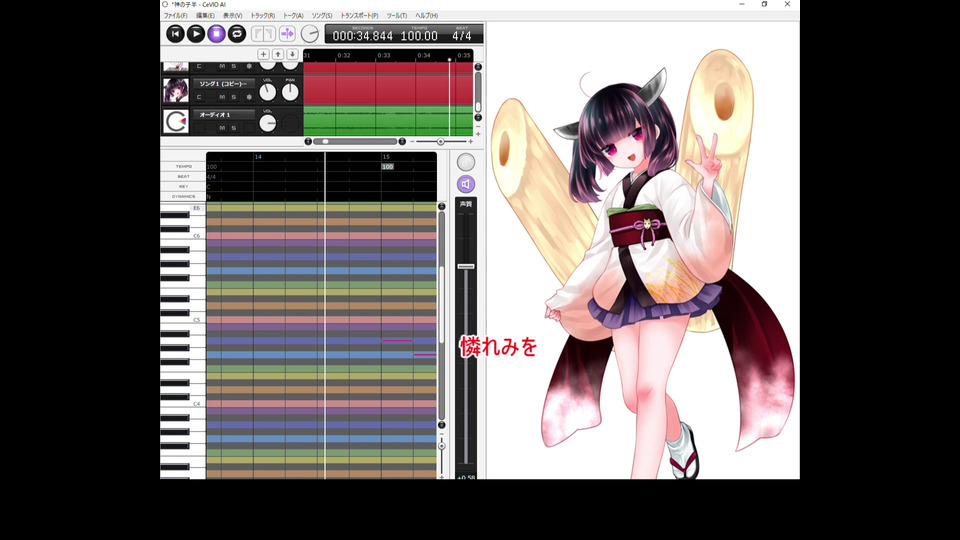The height and width of the screenshot is (540, 960).
Task: Zoom in the timeline with plus icon
Action: click(x=470, y=141)
